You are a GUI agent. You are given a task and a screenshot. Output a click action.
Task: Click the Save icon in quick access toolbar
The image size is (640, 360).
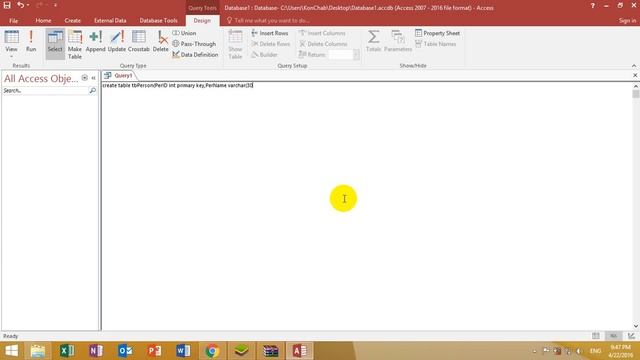pyautogui.click(x=7, y=5)
